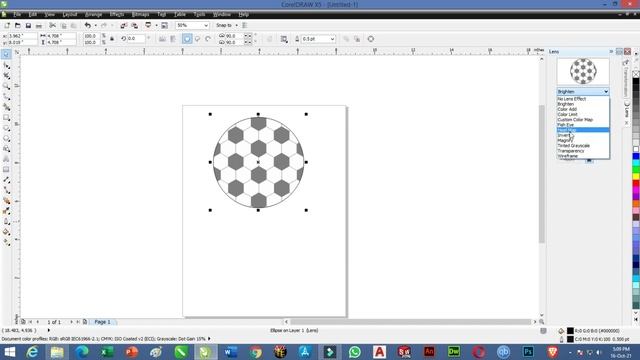Click the Import icon in toolbar
The image size is (640, 360).
124,25
